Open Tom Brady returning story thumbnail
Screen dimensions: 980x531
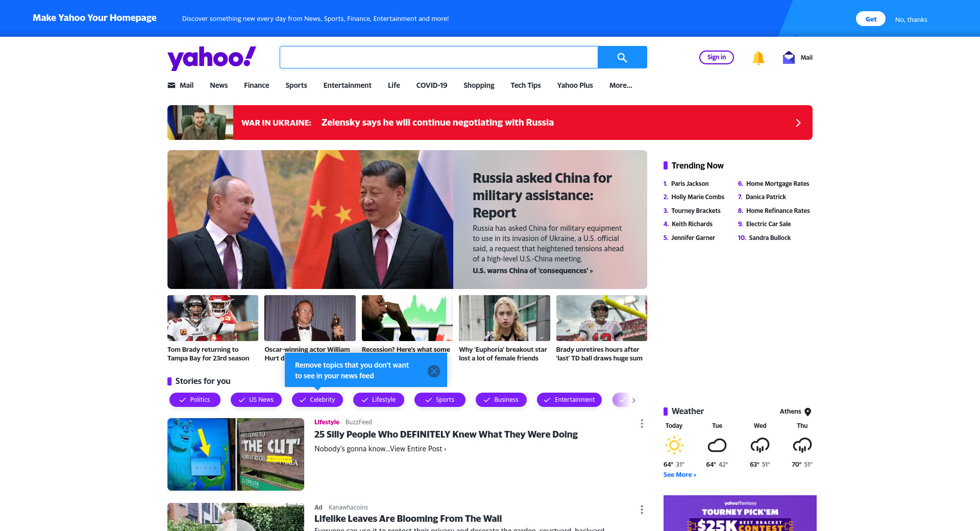click(x=213, y=318)
